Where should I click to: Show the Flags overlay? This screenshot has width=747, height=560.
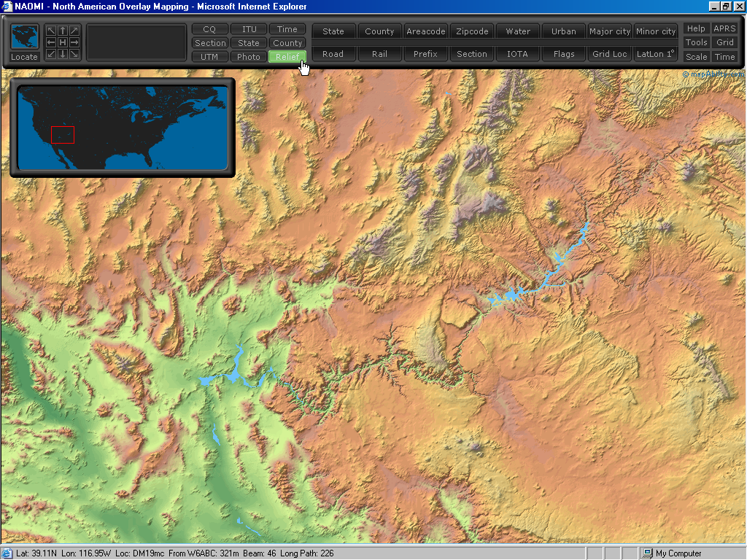(564, 54)
